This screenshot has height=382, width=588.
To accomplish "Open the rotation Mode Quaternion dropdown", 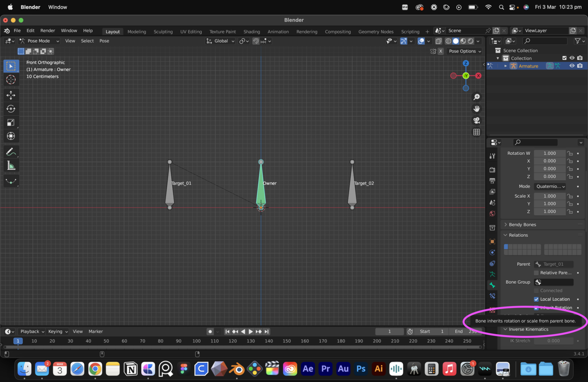I will click(549, 187).
